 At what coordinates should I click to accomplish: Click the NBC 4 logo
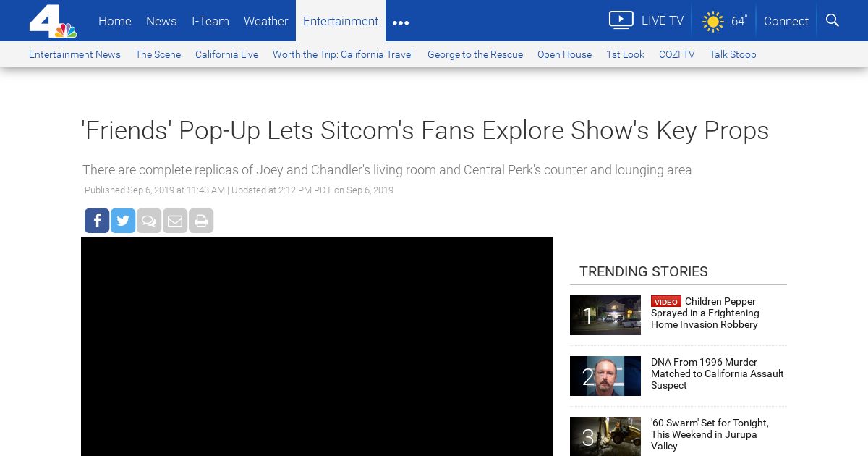point(53,21)
